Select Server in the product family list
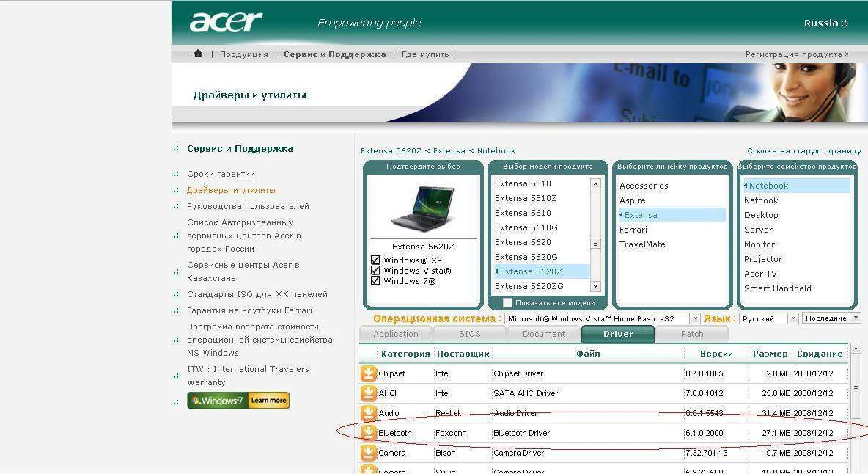Screen dimensions: 868x474 coord(758,230)
